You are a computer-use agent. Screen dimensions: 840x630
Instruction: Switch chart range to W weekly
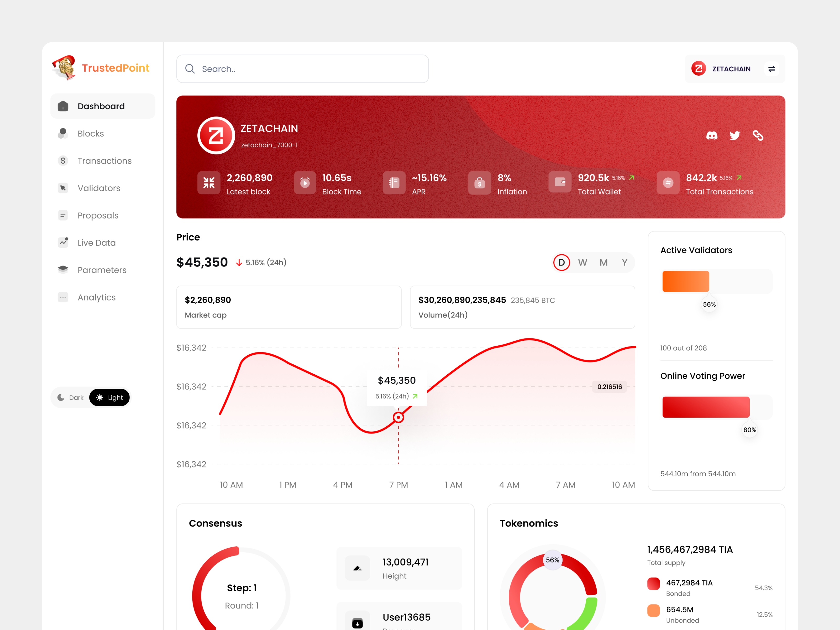(582, 262)
